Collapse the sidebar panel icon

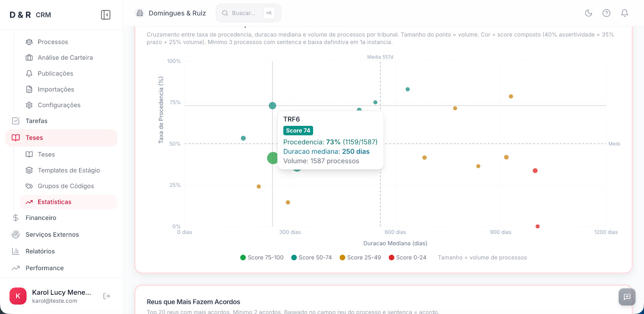(x=105, y=15)
